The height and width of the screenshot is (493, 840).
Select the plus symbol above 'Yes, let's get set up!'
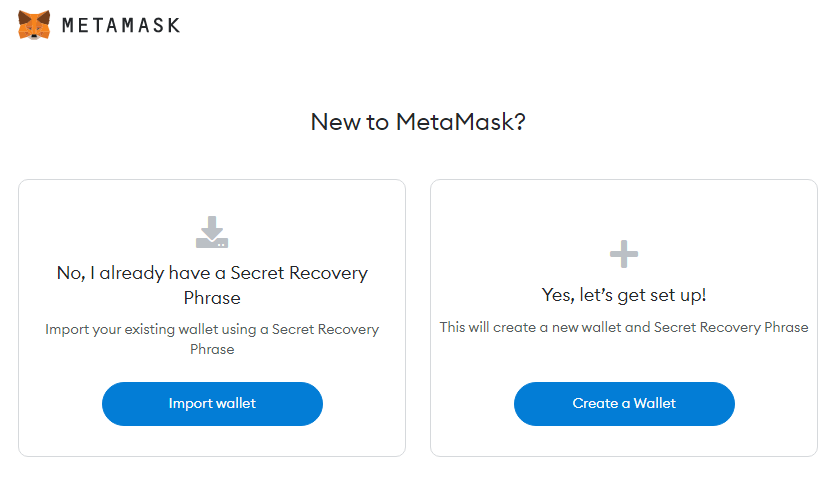pyautogui.click(x=624, y=254)
